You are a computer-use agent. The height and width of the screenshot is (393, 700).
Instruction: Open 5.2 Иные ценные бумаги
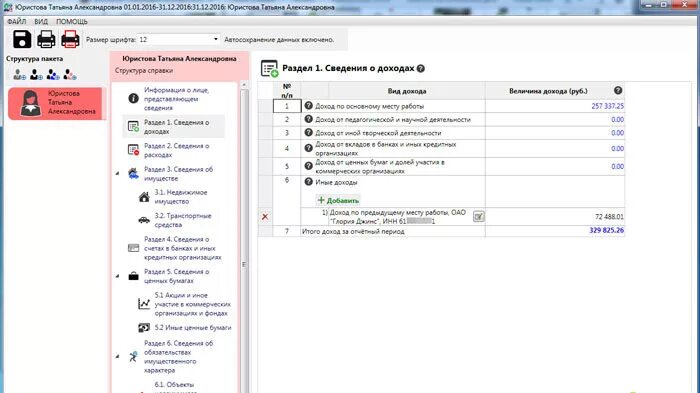pyautogui.click(x=192, y=328)
